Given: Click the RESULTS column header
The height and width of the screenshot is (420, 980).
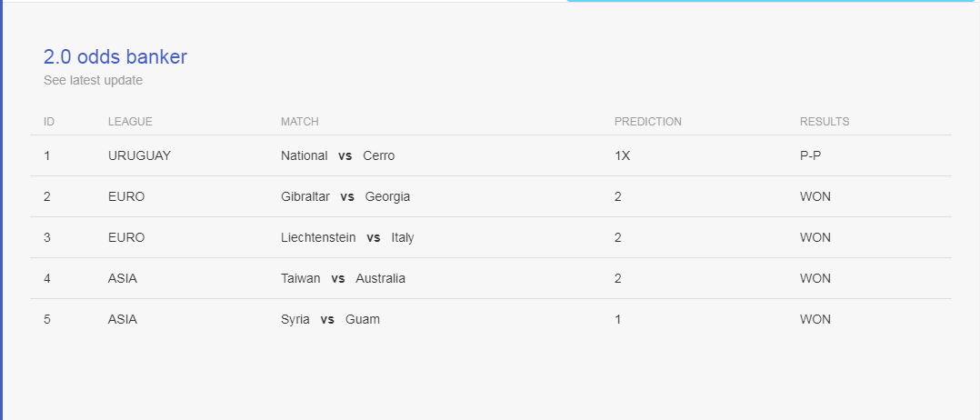Looking at the screenshot, I should click(825, 121).
